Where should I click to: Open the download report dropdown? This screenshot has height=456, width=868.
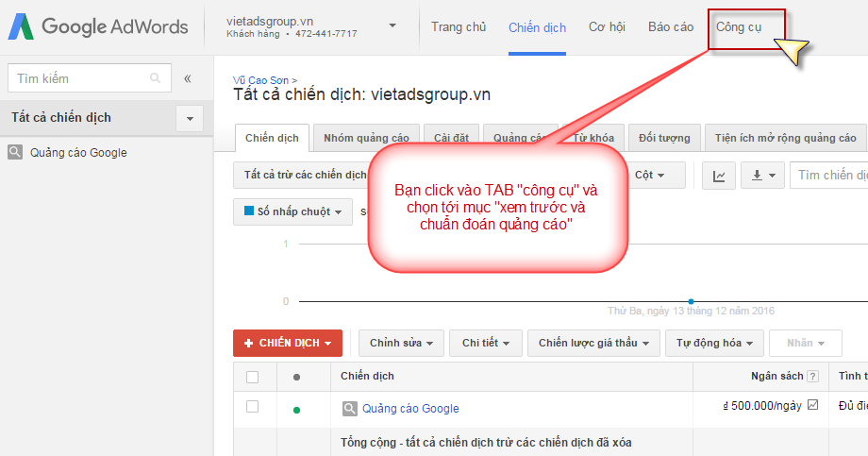[762, 176]
